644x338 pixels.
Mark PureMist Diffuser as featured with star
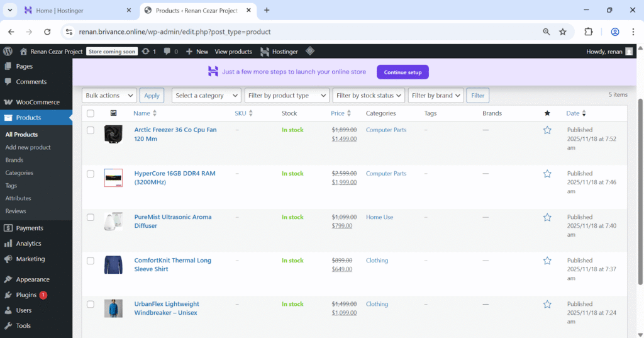pyautogui.click(x=547, y=217)
